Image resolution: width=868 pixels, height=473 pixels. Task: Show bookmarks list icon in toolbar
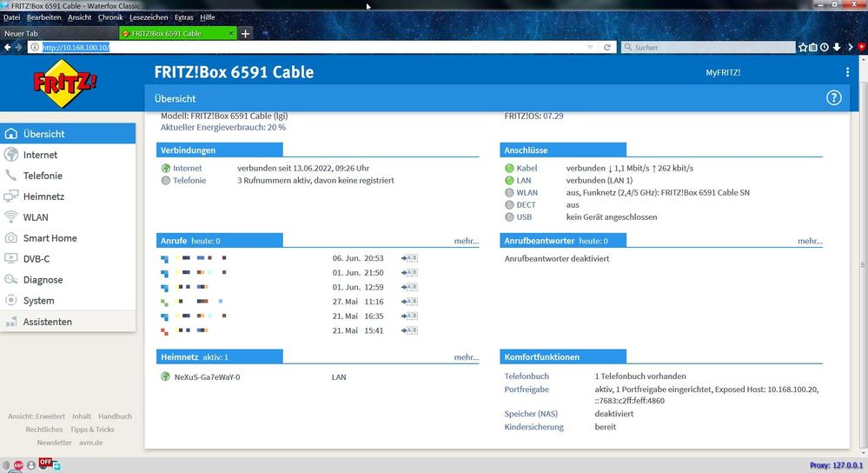pos(813,48)
